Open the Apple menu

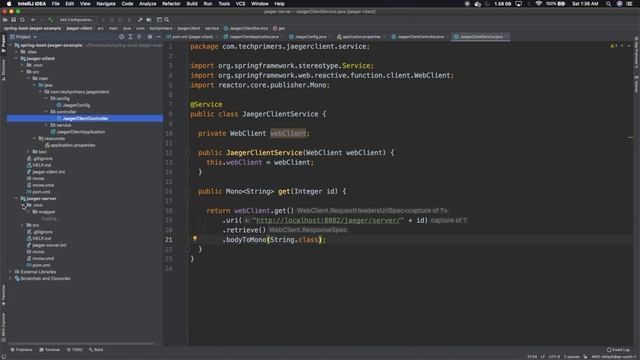(x=9, y=4)
